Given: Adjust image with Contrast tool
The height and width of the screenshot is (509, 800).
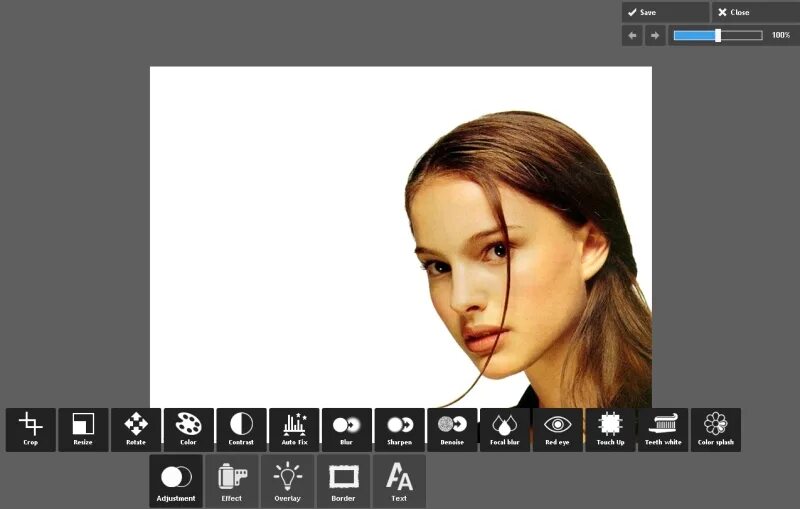Looking at the screenshot, I should (241, 429).
